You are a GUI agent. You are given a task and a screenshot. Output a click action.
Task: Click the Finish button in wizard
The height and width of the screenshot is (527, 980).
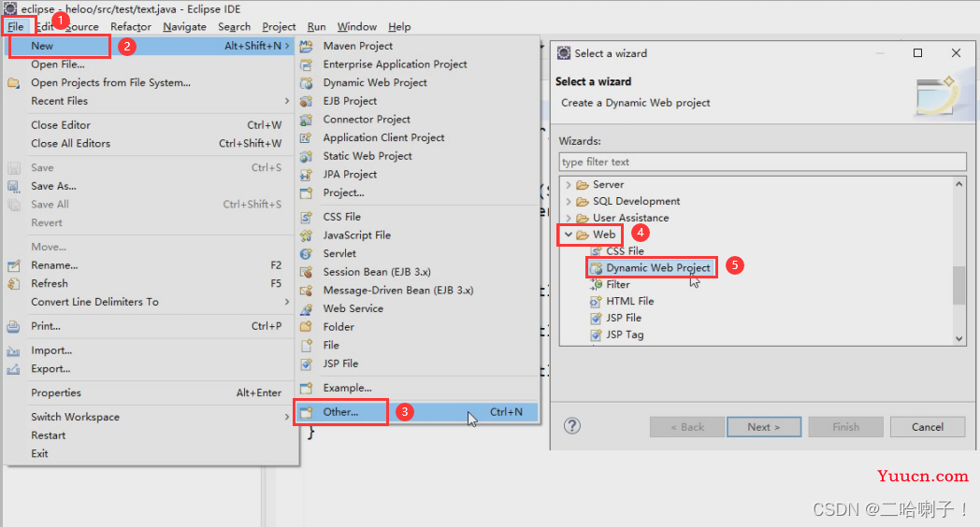tap(845, 427)
